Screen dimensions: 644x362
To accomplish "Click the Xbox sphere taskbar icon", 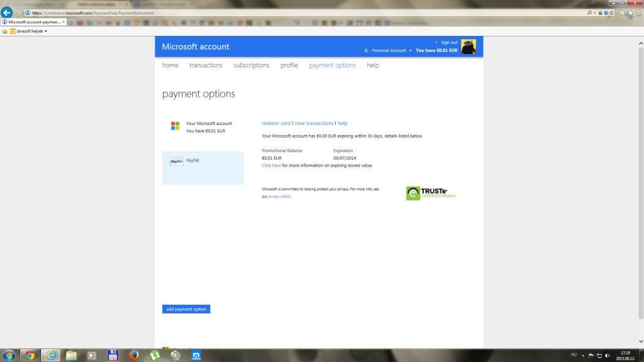I will coord(175,355).
